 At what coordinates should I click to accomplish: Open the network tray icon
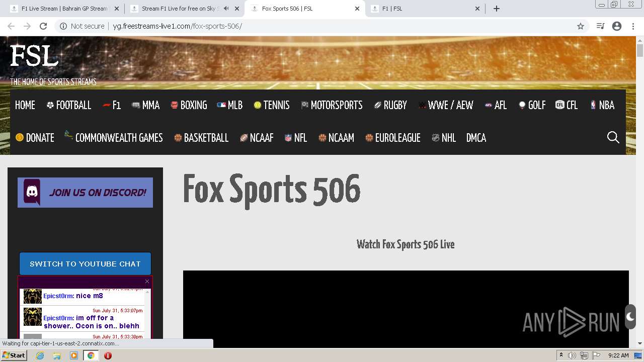tap(584, 355)
